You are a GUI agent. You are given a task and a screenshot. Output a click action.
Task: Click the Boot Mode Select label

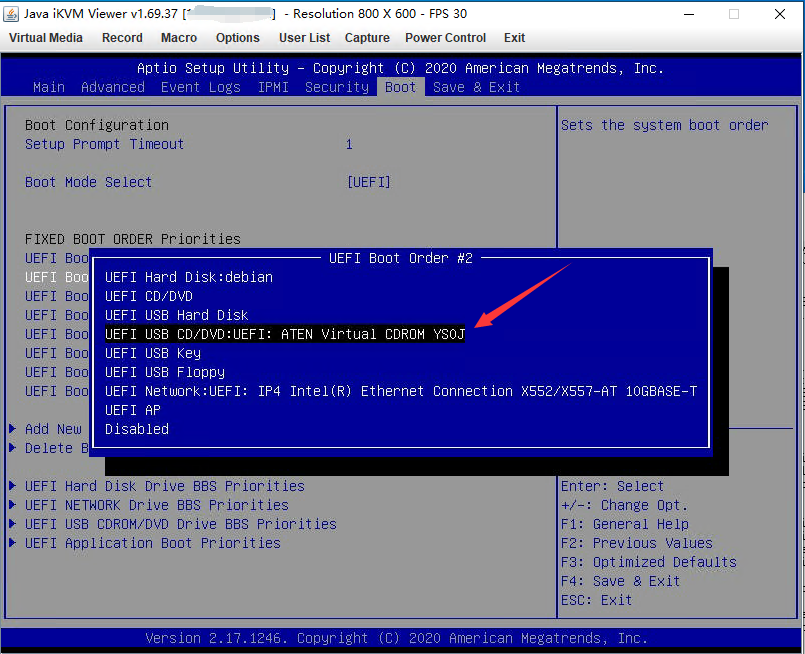(88, 182)
